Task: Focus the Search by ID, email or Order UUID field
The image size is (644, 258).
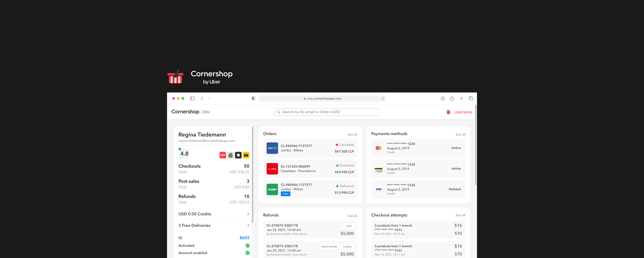Action: pos(326,112)
